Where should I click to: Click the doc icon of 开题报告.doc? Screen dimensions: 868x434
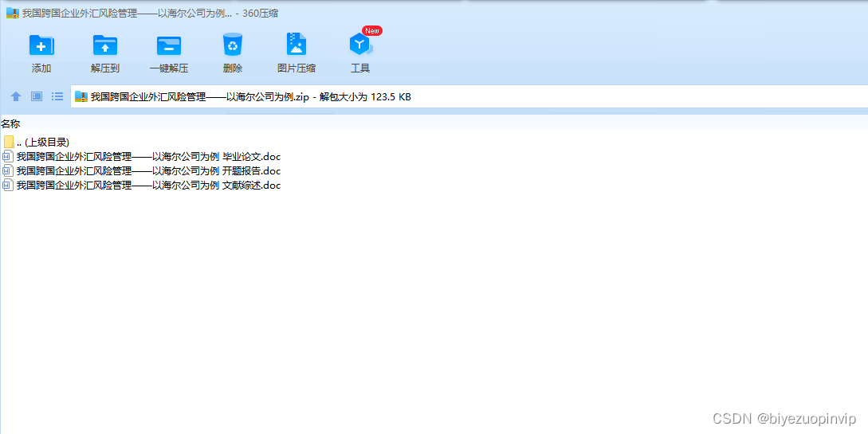pyautogui.click(x=8, y=171)
